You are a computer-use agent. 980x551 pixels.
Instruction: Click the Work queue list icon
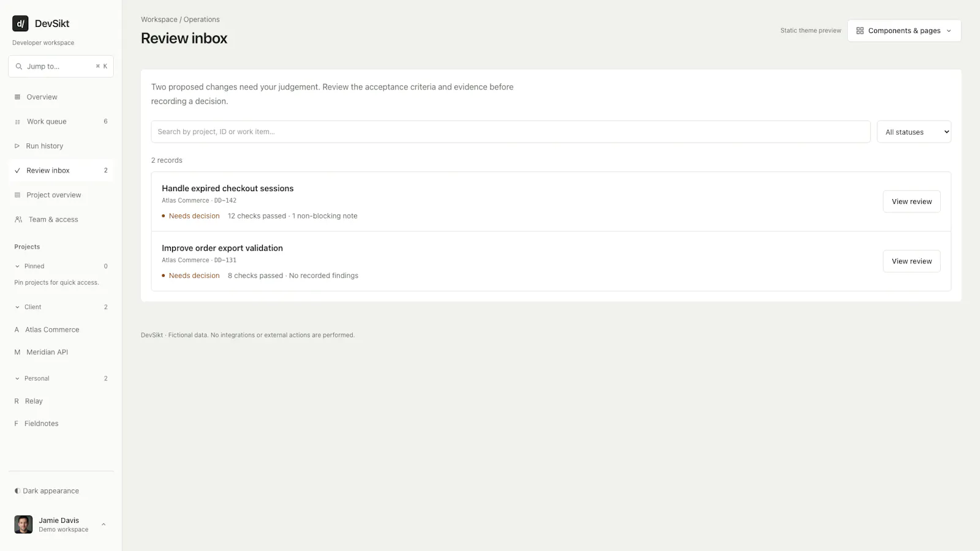click(17, 122)
